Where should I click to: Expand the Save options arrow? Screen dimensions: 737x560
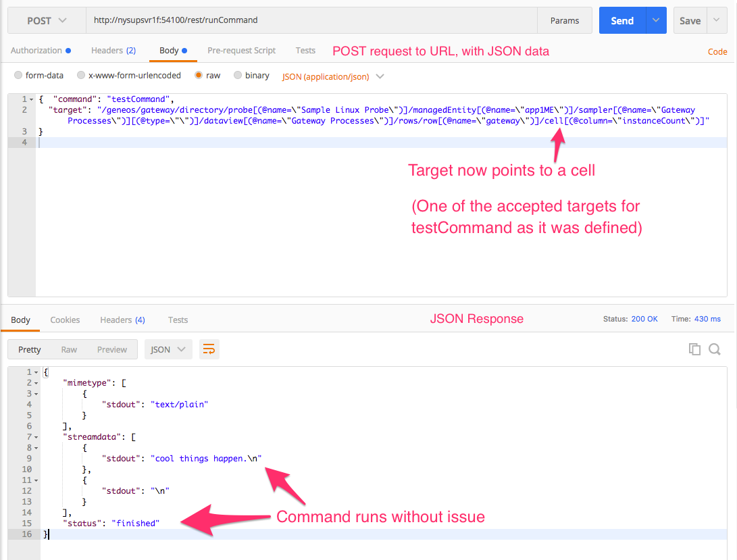point(716,20)
